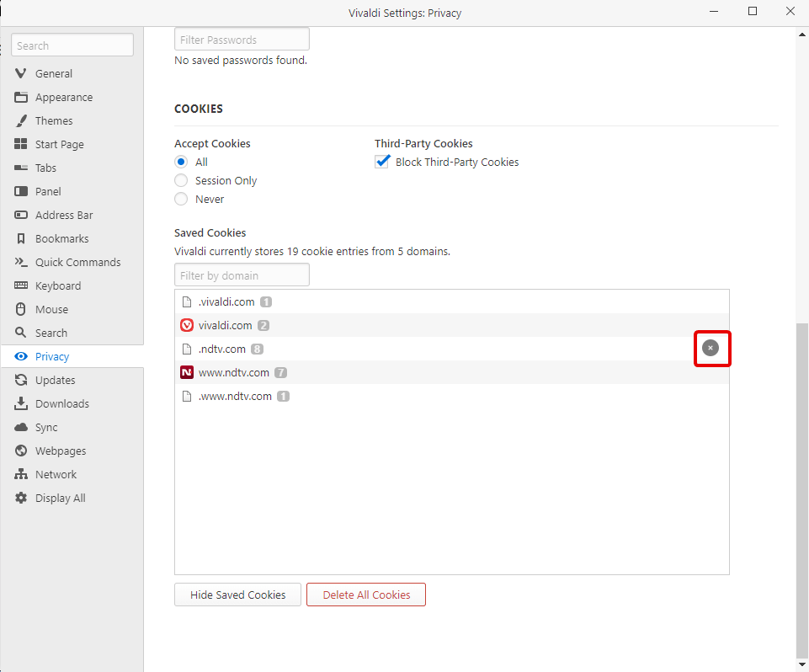
Task: Click the Bookmarks icon in sidebar
Action: click(x=21, y=238)
